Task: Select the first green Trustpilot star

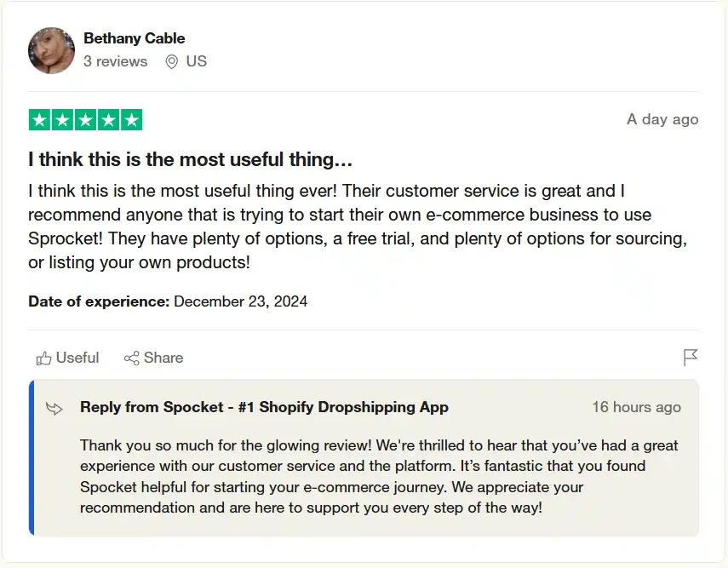Action: coord(40,119)
